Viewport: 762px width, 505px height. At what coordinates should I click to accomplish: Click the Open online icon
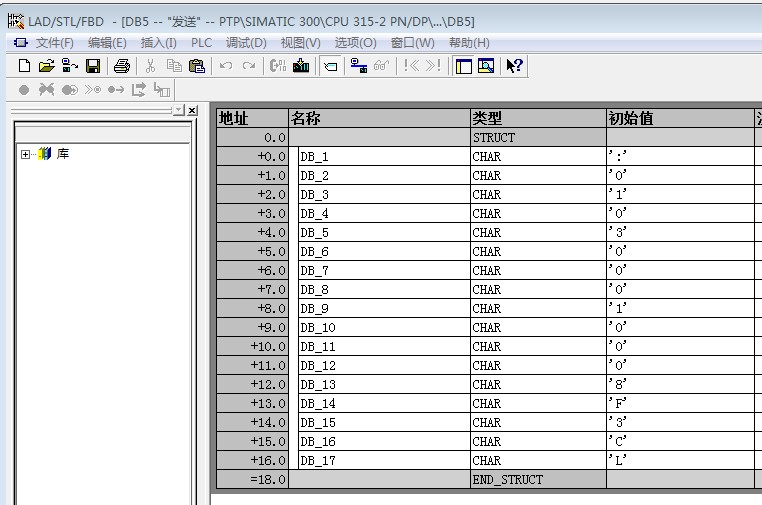coord(70,66)
